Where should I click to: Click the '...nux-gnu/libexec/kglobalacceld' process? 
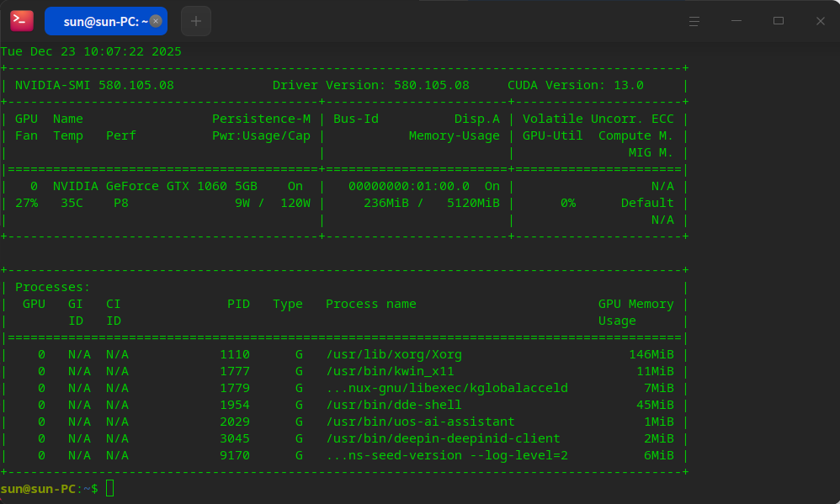[447, 388]
